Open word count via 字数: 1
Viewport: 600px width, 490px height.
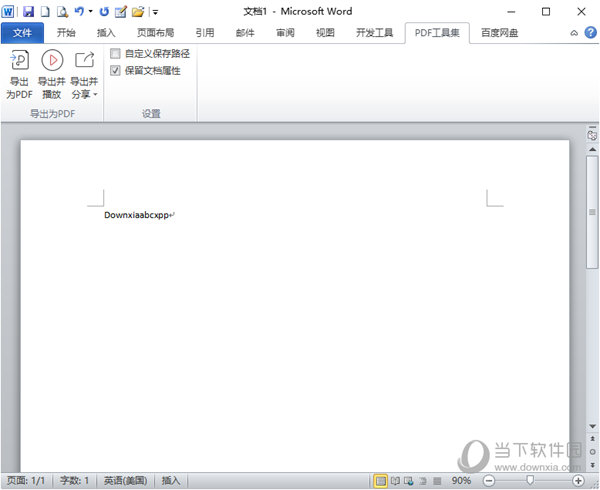pyautogui.click(x=74, y=480)
